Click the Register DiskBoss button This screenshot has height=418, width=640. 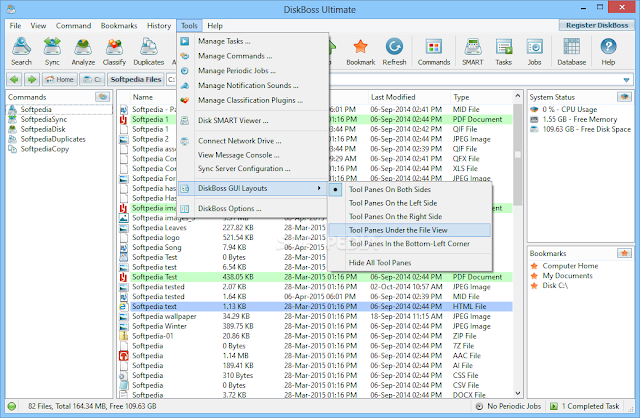click(597, 25)
